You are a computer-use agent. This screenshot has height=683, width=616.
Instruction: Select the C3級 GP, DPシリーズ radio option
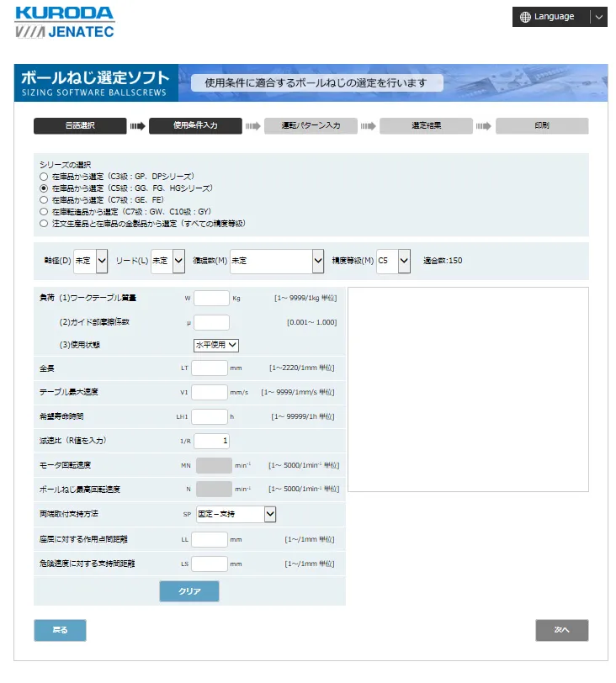(44, 177)
